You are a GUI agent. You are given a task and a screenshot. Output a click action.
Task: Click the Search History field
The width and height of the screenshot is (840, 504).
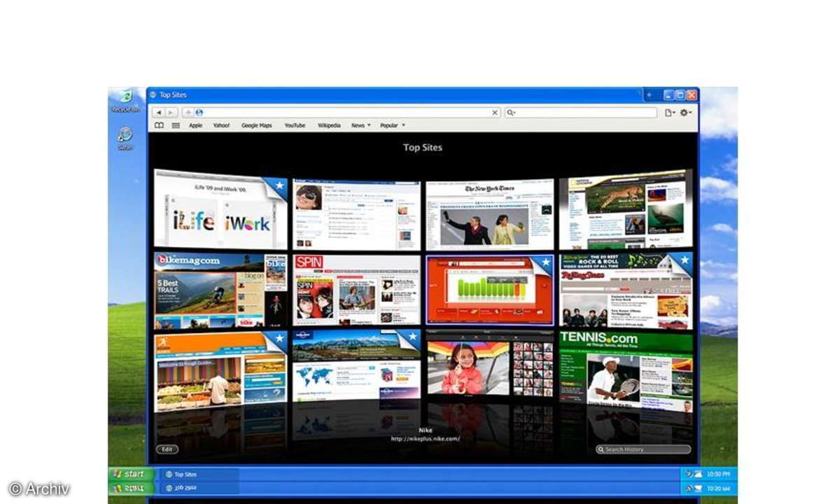point(643,449)
